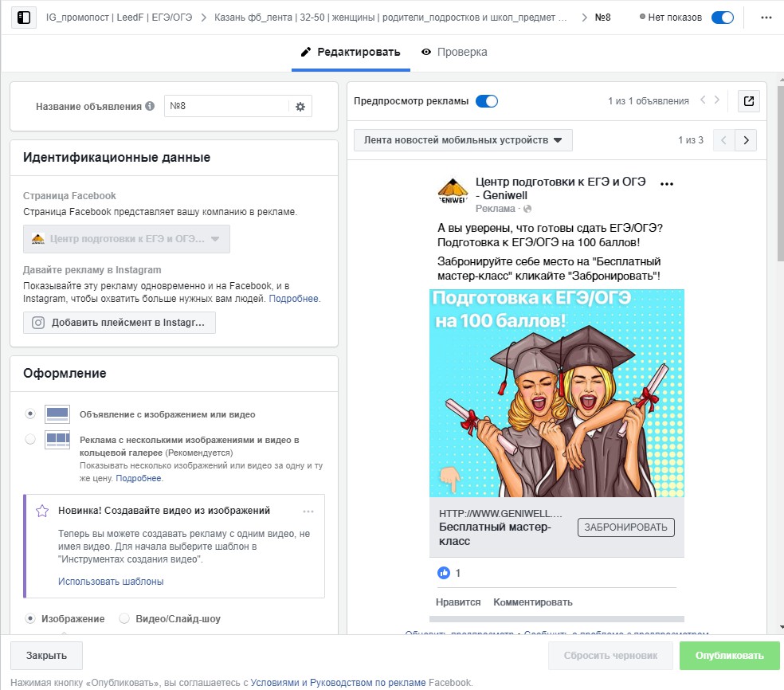Open Подробнее link under carousel option
This screenshot has width=784, height=690.
[x=139, y=478]
